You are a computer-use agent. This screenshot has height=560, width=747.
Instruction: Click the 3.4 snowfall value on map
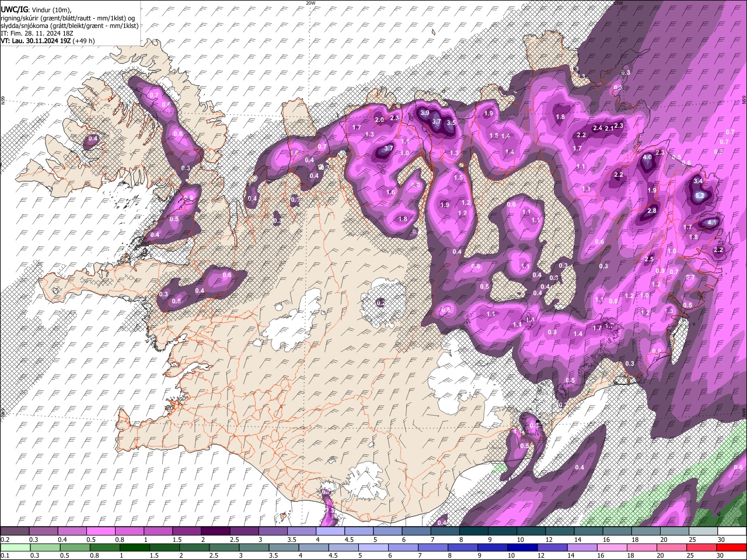click(698, 181)
